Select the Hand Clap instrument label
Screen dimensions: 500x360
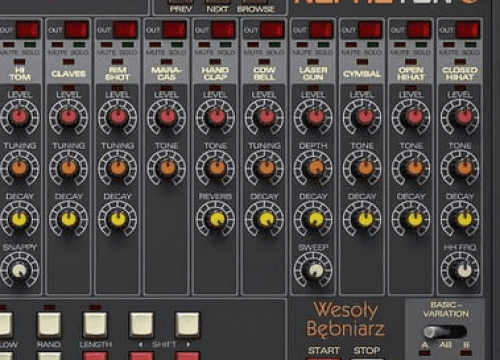(215, 74)
